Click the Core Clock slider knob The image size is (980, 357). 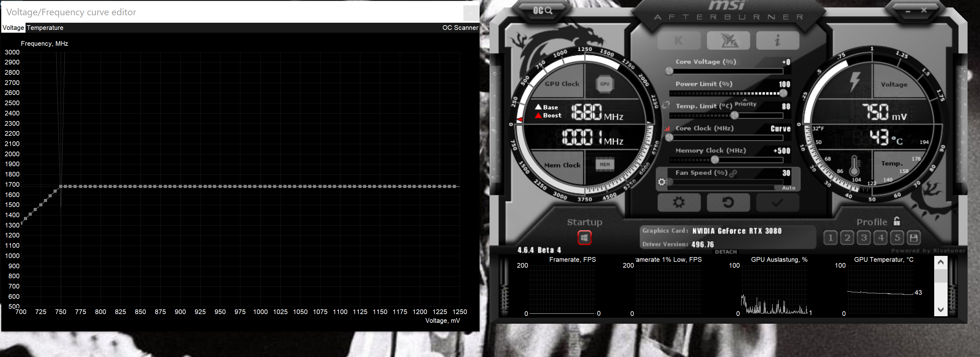[669, 138]
